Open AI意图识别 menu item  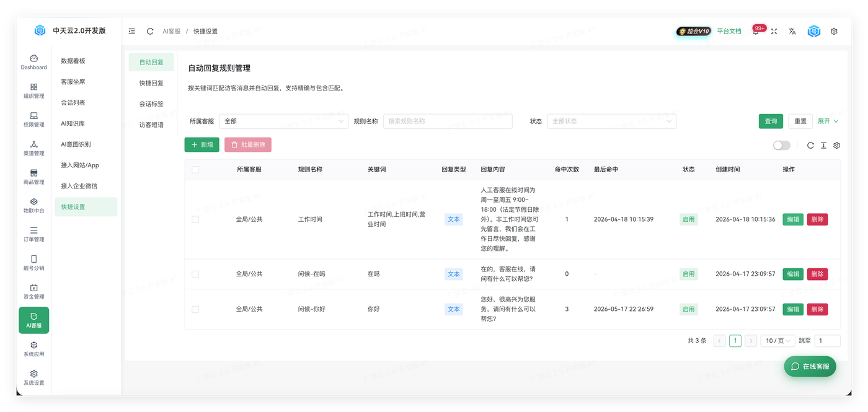86,144
